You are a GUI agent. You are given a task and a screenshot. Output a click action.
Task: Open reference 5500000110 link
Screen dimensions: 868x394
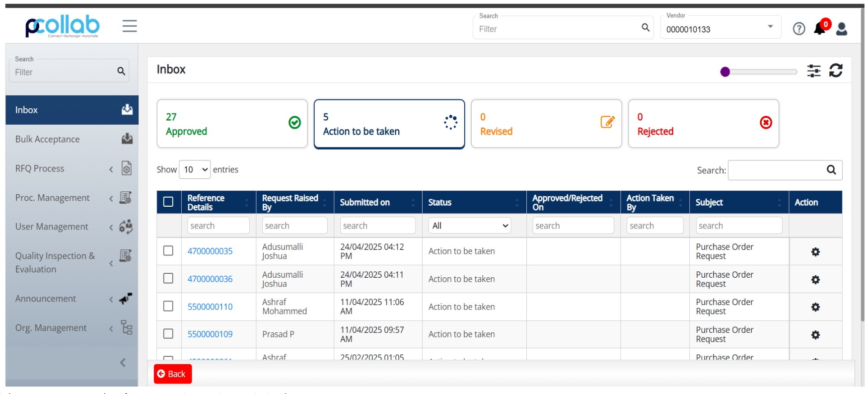coord(210,307)
